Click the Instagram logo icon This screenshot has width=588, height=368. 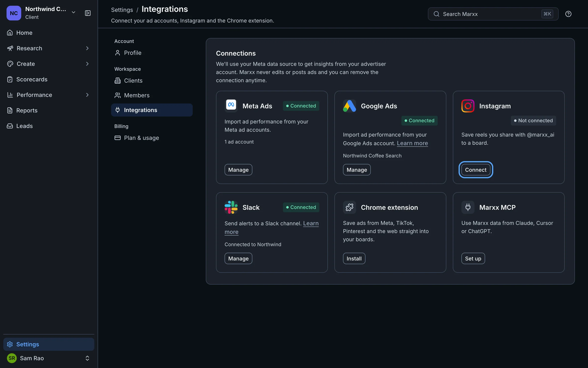coord(468,106)
